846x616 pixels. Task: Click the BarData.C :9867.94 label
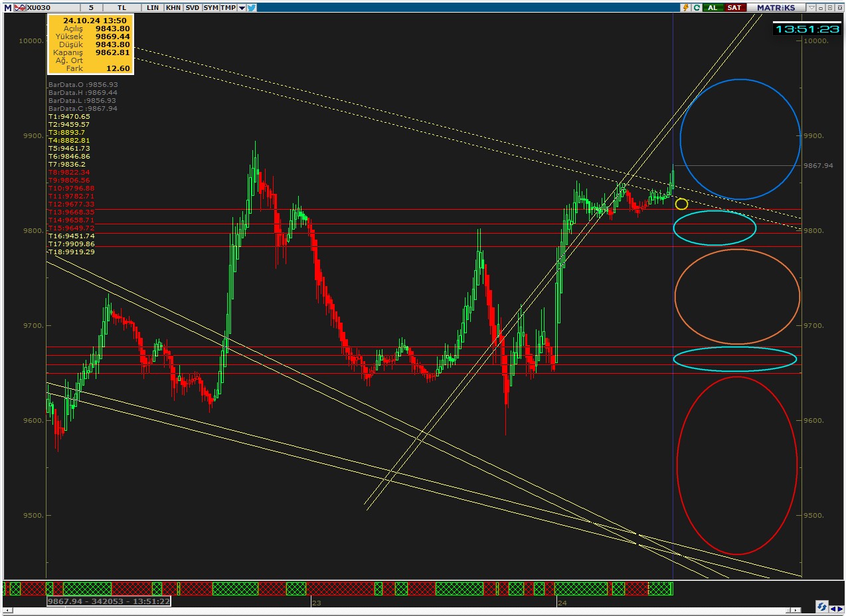pyautogui.click(x=83, y=108)
